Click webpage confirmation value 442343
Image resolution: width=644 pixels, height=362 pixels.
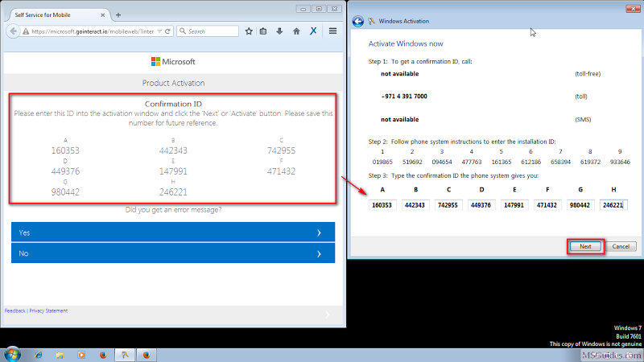point(173,150)
